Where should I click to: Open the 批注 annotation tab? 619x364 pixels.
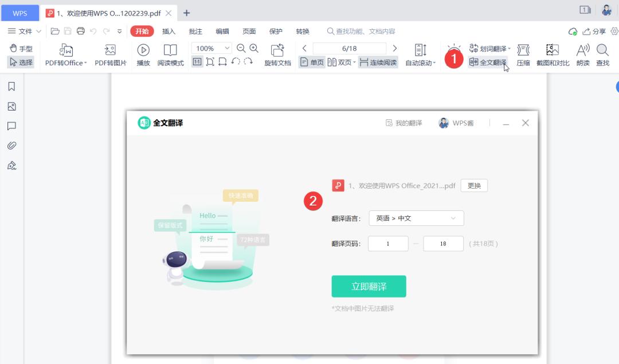[x=195, y=32]
